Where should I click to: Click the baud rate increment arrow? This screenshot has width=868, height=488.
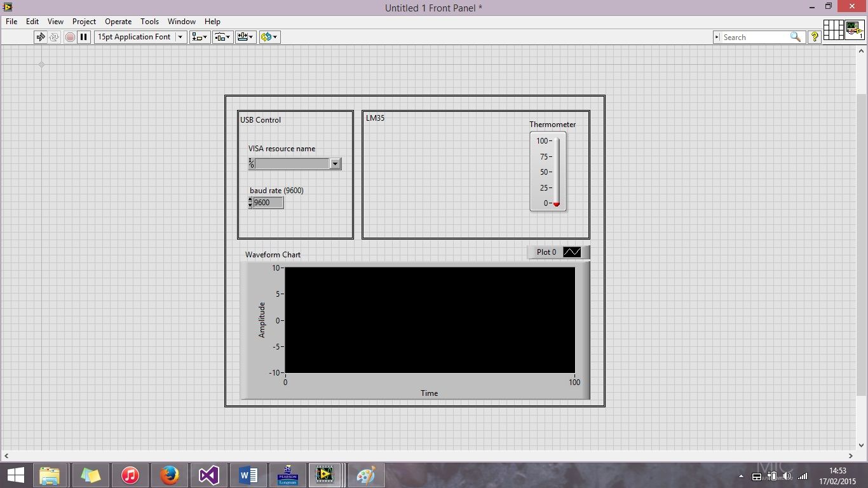pyautogui.click(x=249, y=200)
